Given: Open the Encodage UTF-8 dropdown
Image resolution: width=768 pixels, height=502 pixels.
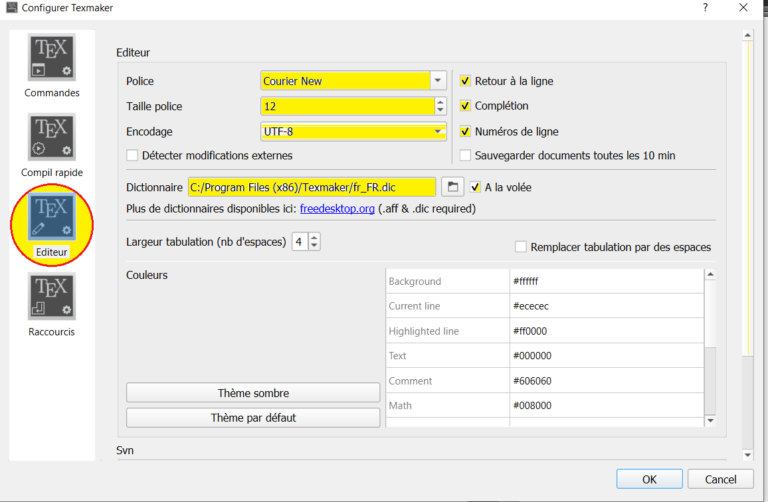Looking at the screenshot, I should 353,131.
